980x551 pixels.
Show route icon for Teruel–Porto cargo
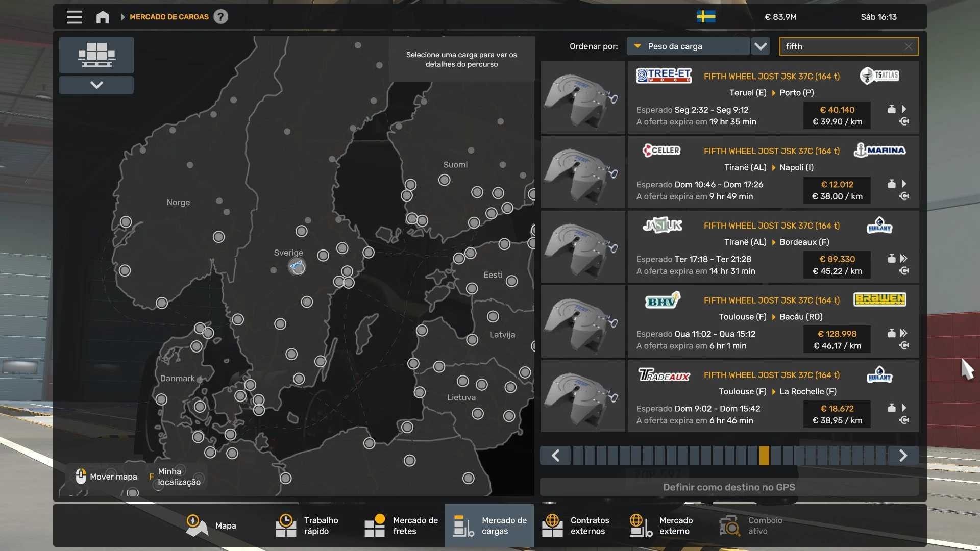tap(904, 121)
